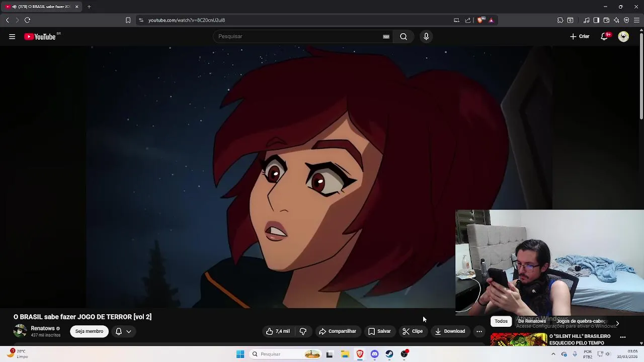Image resolution: width=644 pixels, height=362 pixels.
Task: Show next filter chips with the arrow
Action: pos(617,323)
